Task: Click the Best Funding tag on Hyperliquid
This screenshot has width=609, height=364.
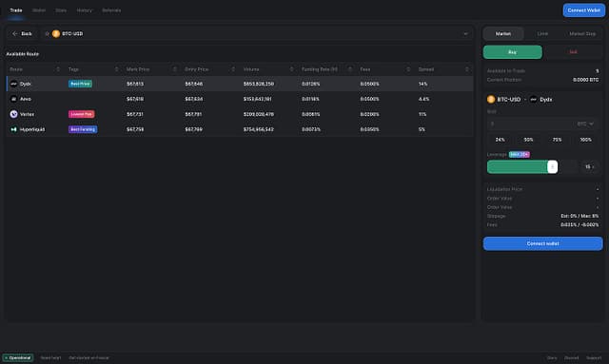Action: coord(83,129)
